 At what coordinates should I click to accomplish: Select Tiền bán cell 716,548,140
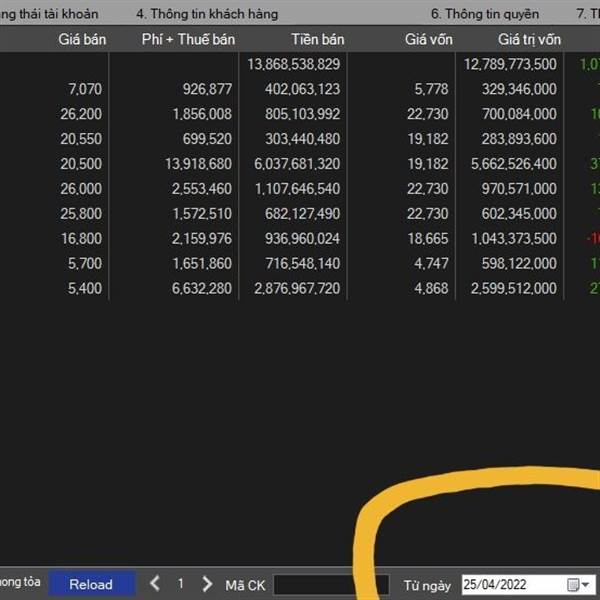(302, 264)
